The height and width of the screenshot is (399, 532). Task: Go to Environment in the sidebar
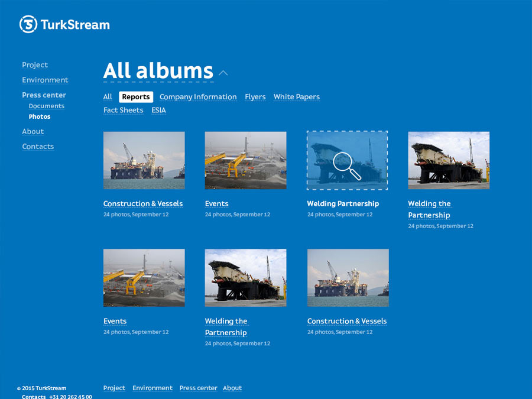[x=45, y=80]
